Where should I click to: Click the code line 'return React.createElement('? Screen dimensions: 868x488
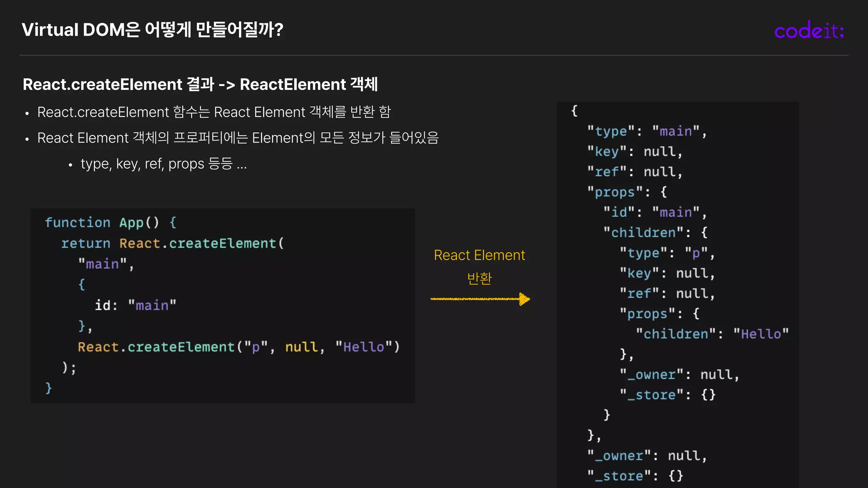click(x=172, y=243)
